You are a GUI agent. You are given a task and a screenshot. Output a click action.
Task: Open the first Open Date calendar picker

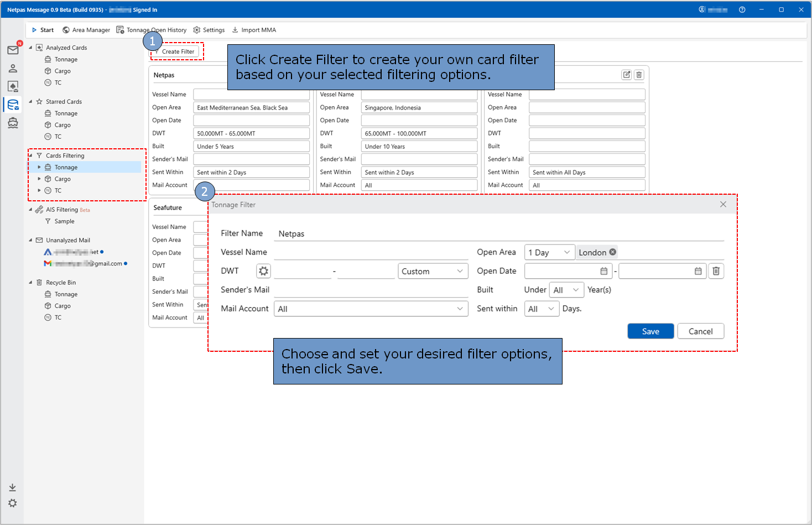(604, 271)
